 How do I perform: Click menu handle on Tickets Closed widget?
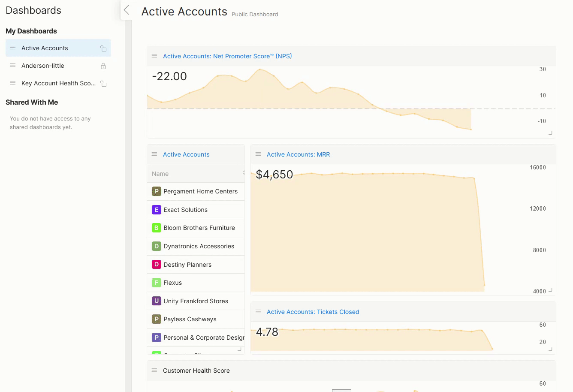coord(258,312)
